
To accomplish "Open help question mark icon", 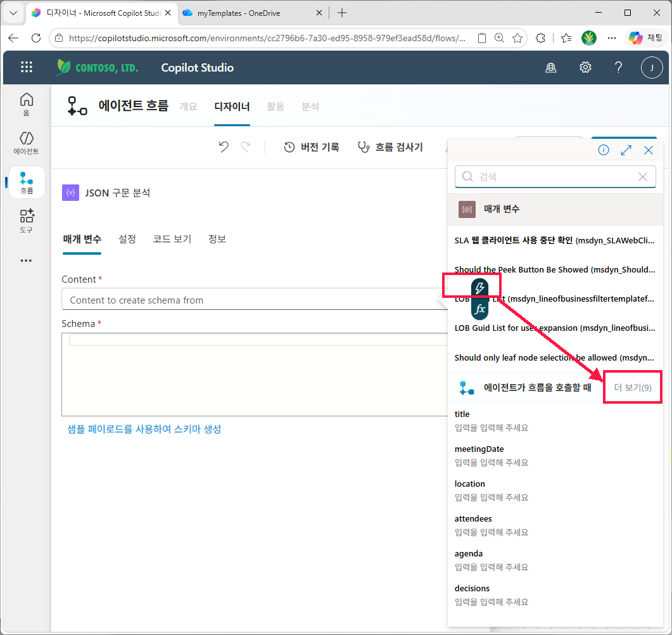I will pos(618,67).
